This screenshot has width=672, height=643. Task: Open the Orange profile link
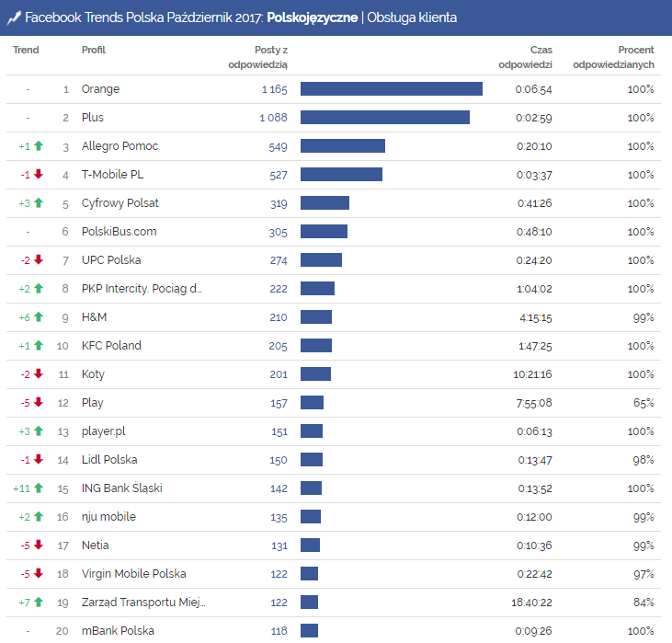pos(100,89)
